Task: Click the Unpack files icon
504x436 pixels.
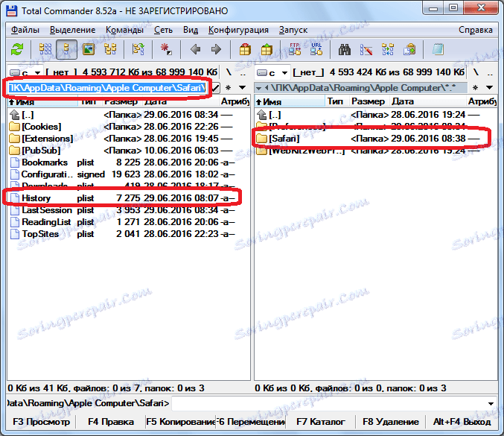Action: (x=267, y=49)
